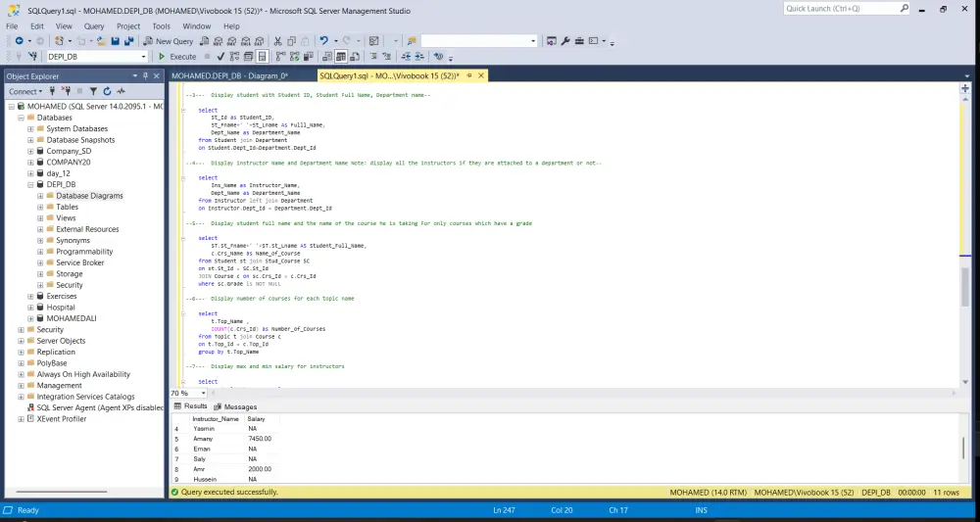
Task: Click the Save All toolbar icon
Action: [x=128, y=41]
